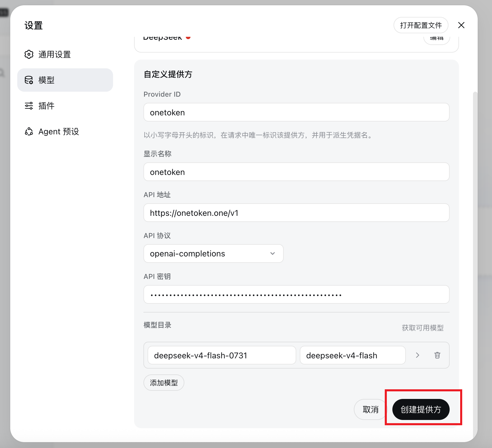Image resolution: width=492 pixels, height=448 pixels.
Task: Click 创建提供方 to create the provider
Action: pos(421,409)
